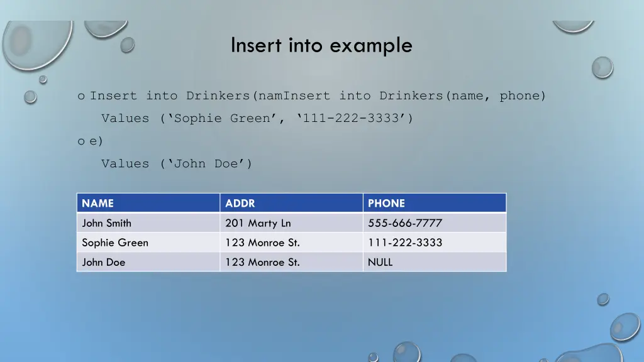Image resolution: width=644 pixels, height=362 pixels.
Task: Select the 'NULL' phone cell
Action: (435, 262)
